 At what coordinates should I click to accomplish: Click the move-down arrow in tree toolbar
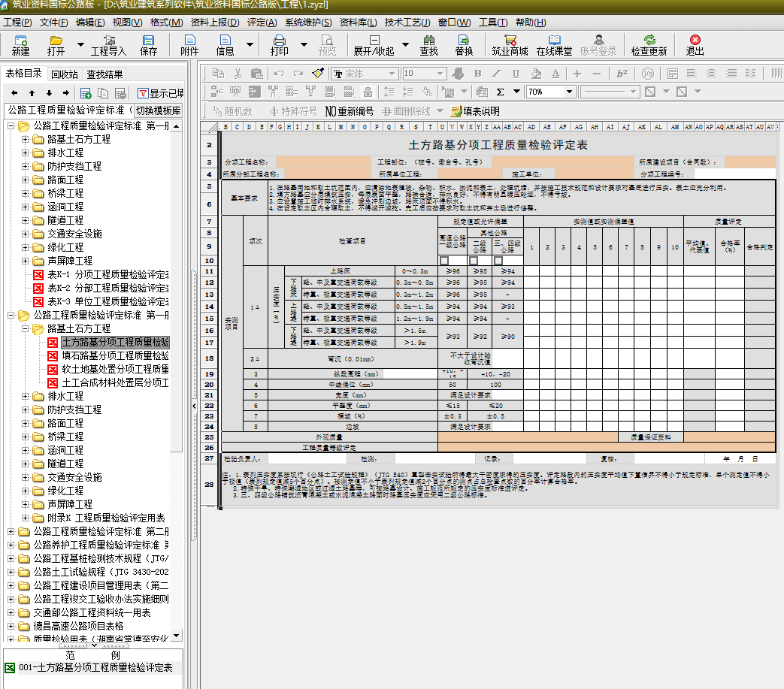[x=49, y=93]
